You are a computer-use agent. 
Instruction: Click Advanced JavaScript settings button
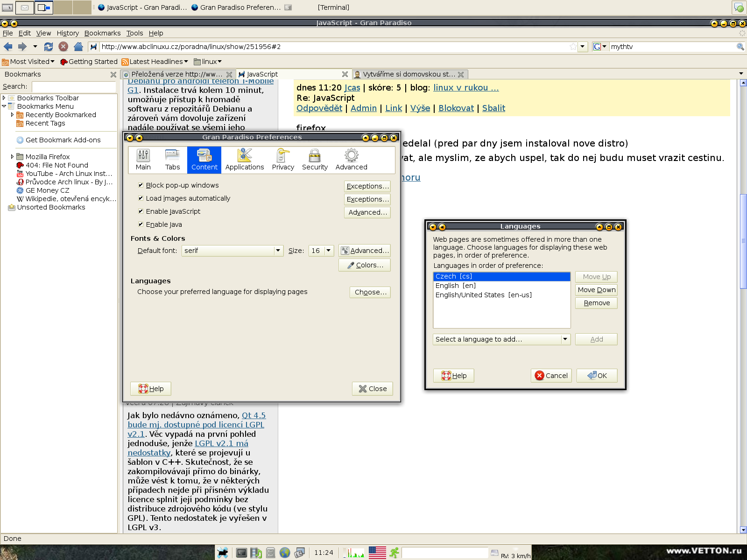point(367,212)
